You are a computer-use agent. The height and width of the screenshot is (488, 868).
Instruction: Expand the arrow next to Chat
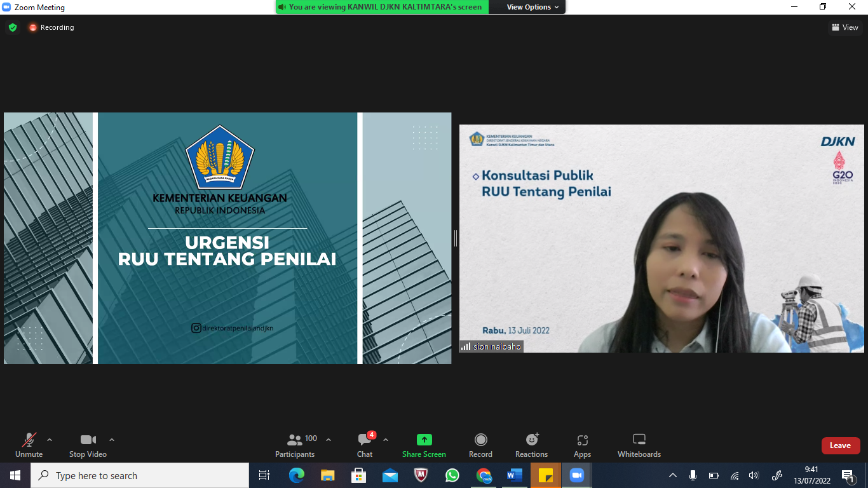(386, 440)
